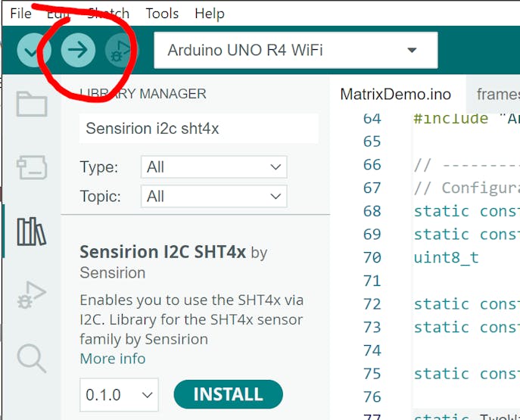Focus the library search field 'Sensirion i2c sht4x'

(x=198, y=129)
